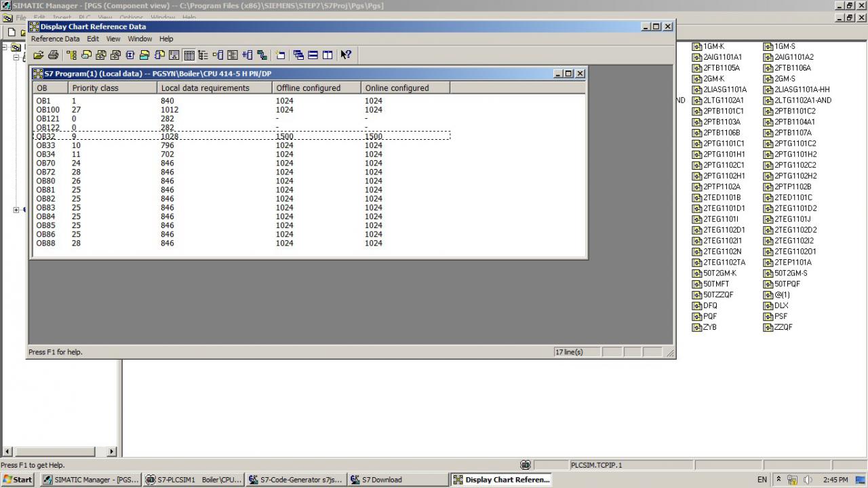Click the teal linked-blocks toolbar icon
The image size is (868, 488).
pyautogui.click(x=263, y=55)
